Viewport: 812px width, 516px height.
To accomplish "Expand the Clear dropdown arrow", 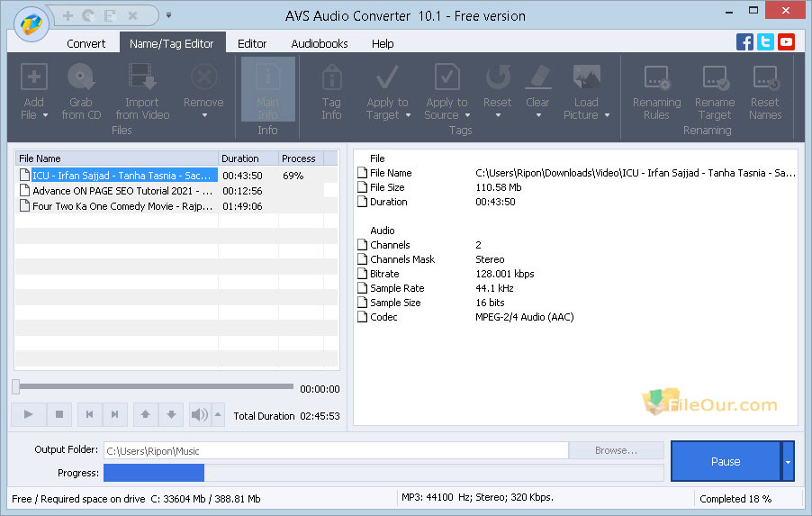I will coord(538,115).
